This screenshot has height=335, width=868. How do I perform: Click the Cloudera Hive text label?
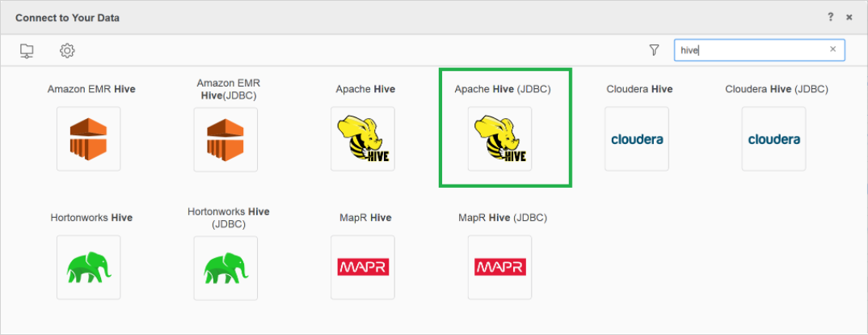tap(639, 89)
